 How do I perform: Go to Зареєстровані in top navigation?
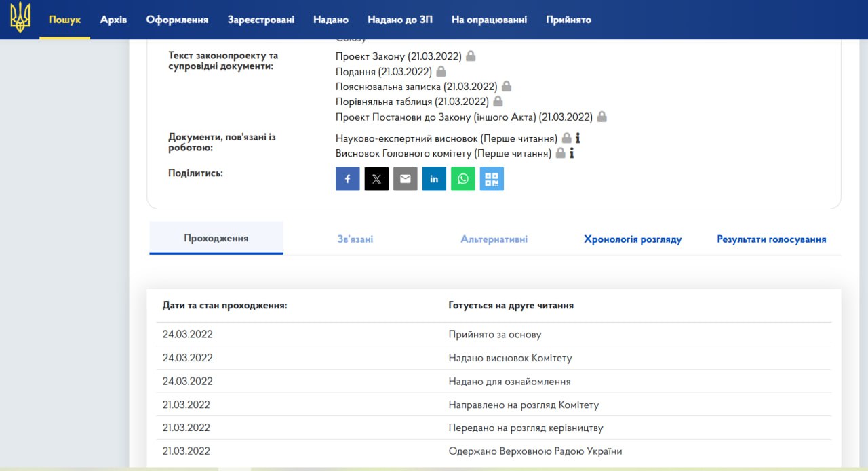pyautogui.click(x=261, y=20)
